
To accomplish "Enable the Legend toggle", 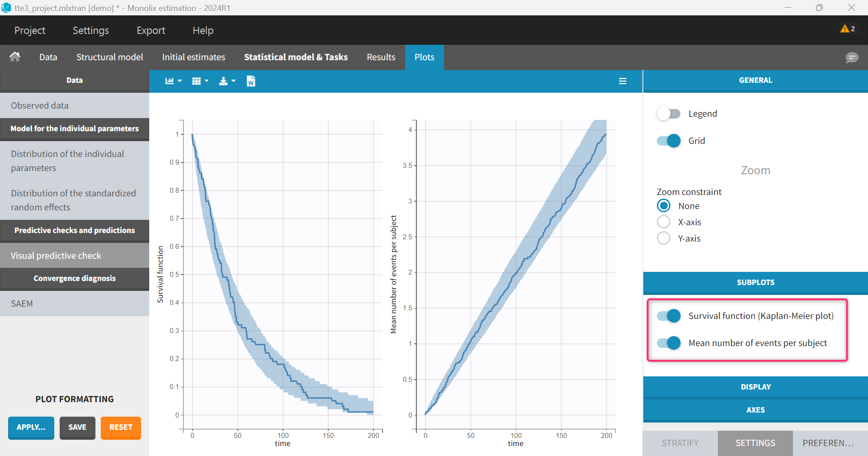I will pyautogui.click(x=668, y=114).
